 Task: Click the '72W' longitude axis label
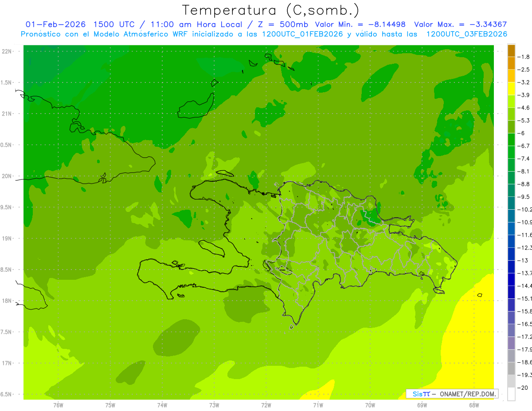266,404
